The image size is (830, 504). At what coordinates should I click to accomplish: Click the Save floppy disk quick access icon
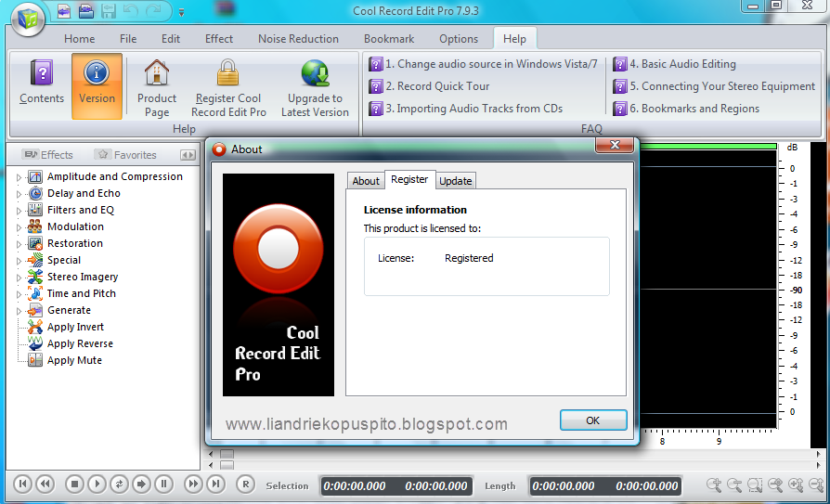click(109, 11)
